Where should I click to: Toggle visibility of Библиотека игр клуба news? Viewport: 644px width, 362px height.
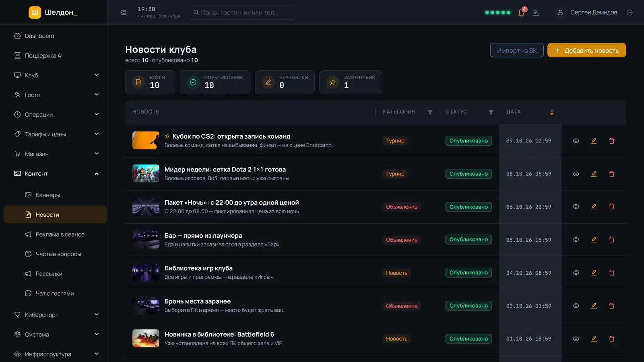576,273
